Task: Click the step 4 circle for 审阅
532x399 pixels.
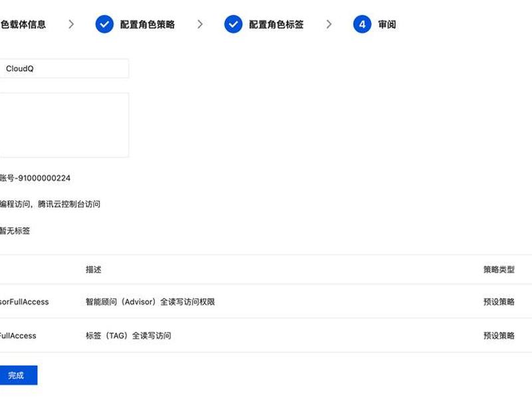Action: 362,24
